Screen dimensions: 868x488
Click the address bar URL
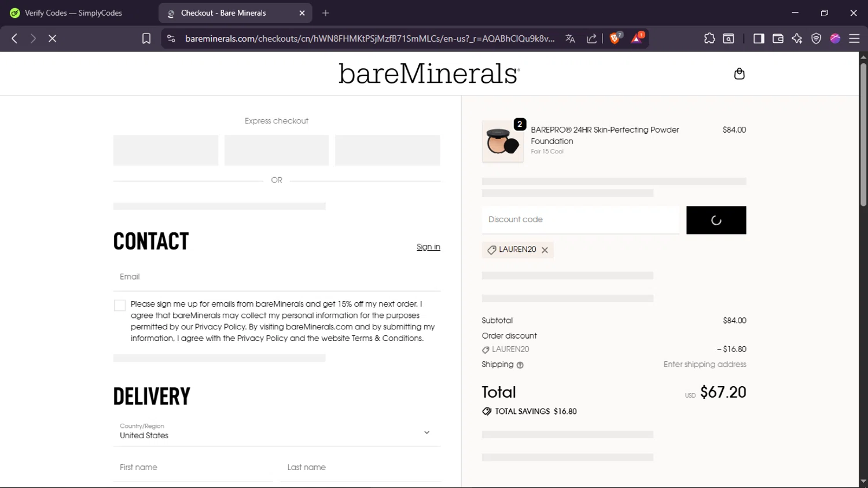[x=370, y=38]
